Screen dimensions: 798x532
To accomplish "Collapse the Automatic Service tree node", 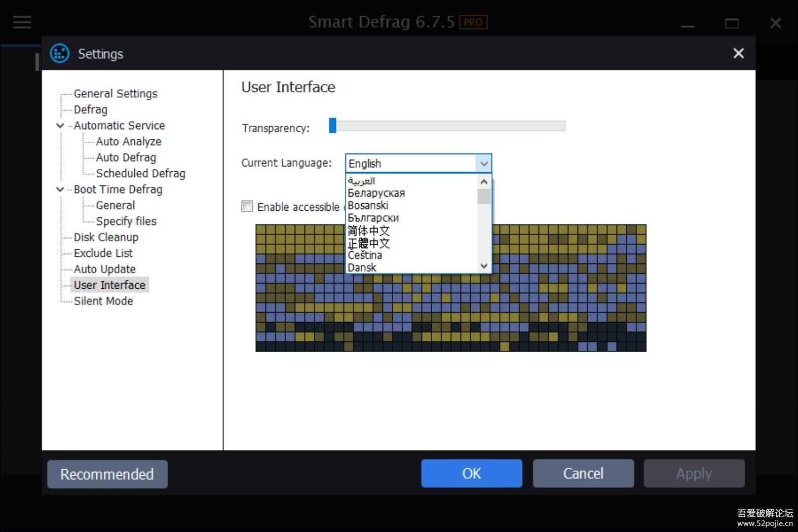I will 60,126.
